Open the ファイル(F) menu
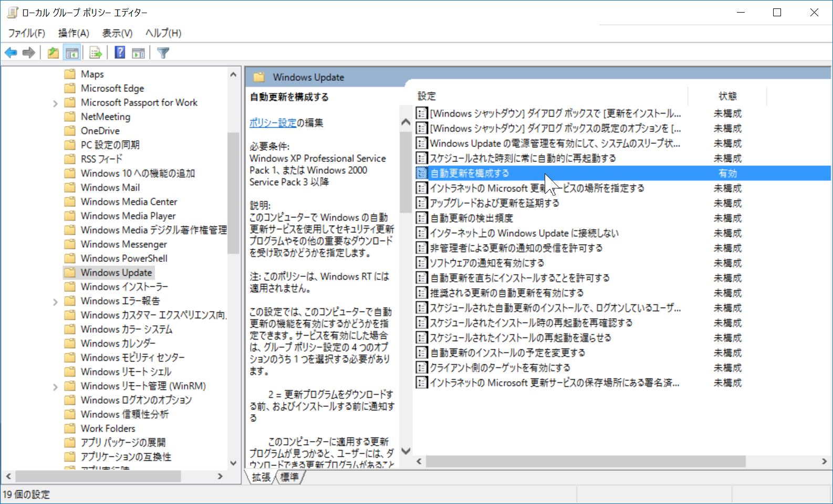833x504 pixels. coord(26,33)
